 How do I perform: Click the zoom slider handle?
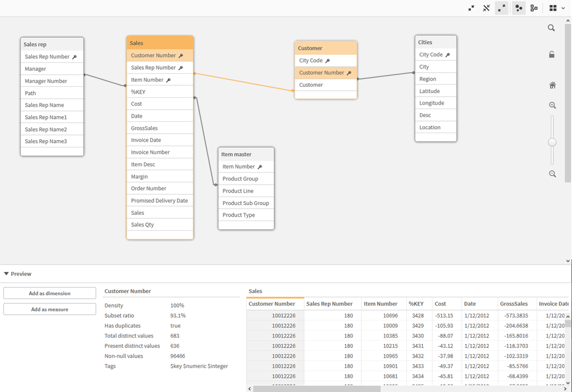552,142
